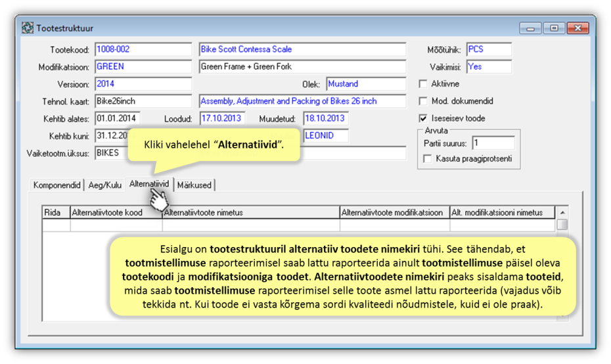Switch to the Komponendid tab
The image size is (611, 364).
pos(58,185)
